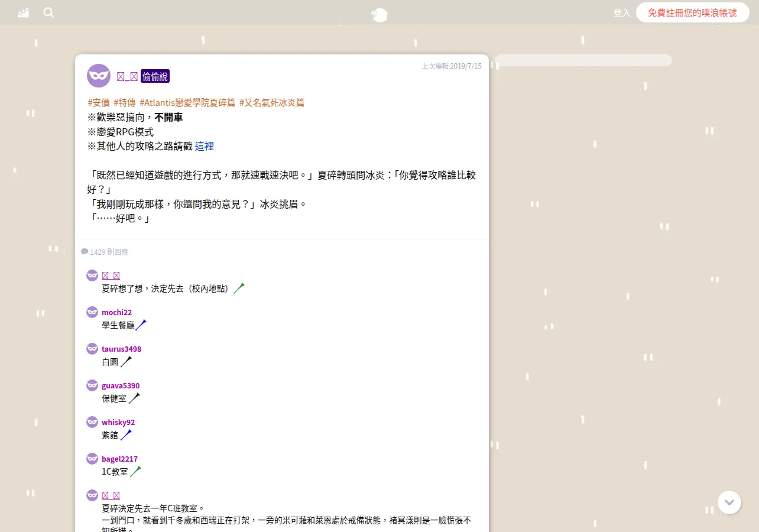Open the search magnifier icon
The image size is (759, 532).
tap(48, 12)
